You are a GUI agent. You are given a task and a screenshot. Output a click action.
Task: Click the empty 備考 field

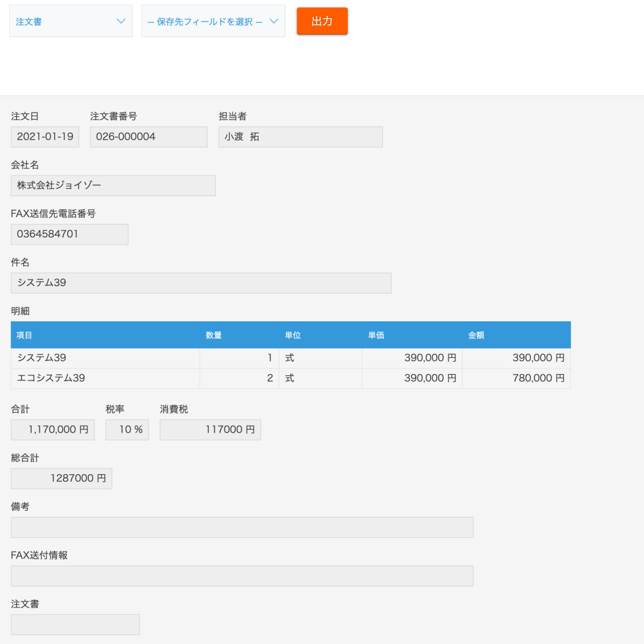(x=242, y=528)
